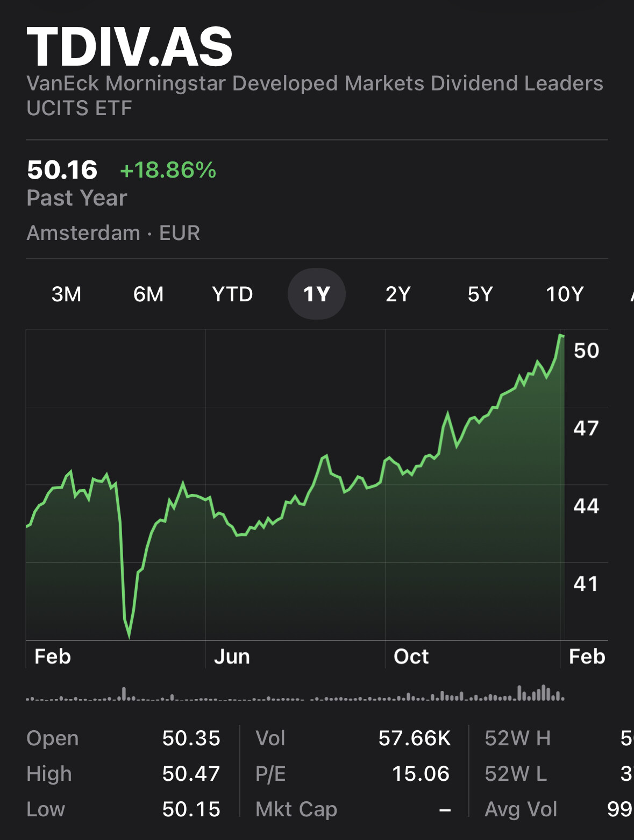Tap the Amsterdam · EUR exchange label
The width and height of the screenshot is (634, 840).
coord(113,233)
